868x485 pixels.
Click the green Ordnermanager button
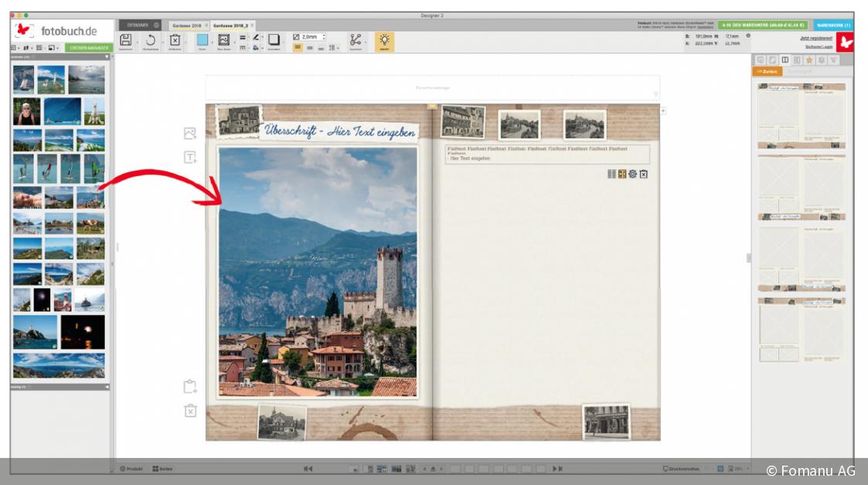pyautogui.click(x=89, y=48)
